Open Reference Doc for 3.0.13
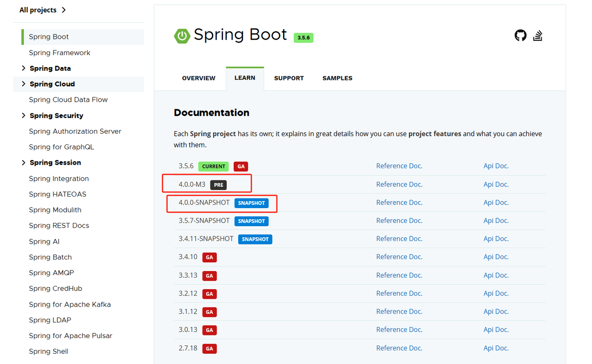Image resolution: width=592 pixels, height=364 pixels. [x=399, y=329]
